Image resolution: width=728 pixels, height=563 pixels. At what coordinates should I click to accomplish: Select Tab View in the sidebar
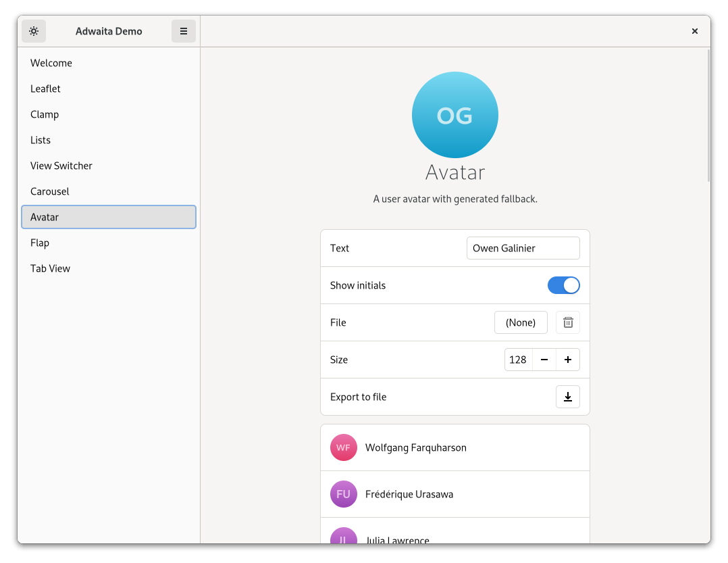coord(51,268)
